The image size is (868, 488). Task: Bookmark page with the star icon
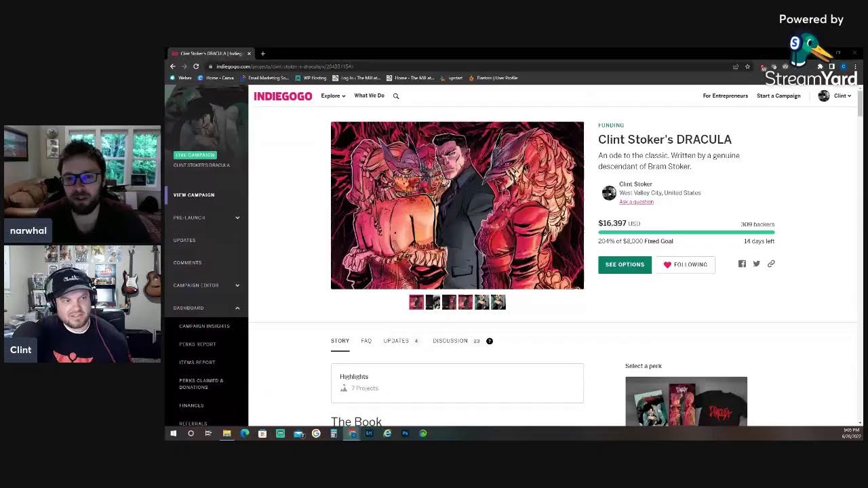(x=747, y=66)
